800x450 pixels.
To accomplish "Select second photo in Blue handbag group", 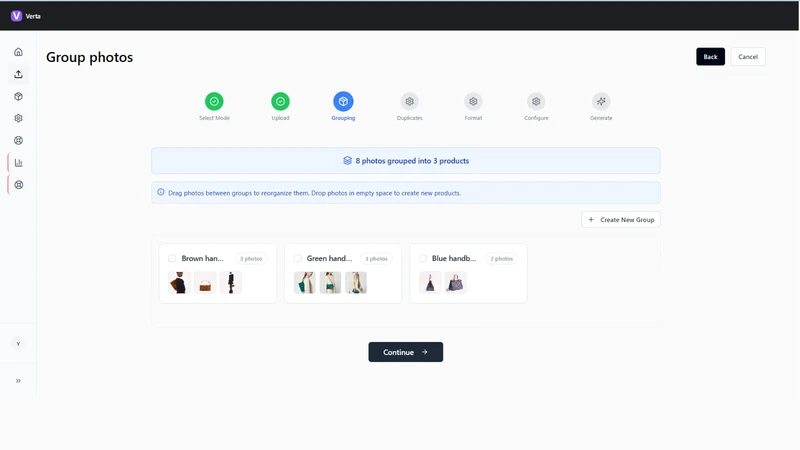I will (x=455, y=283).
